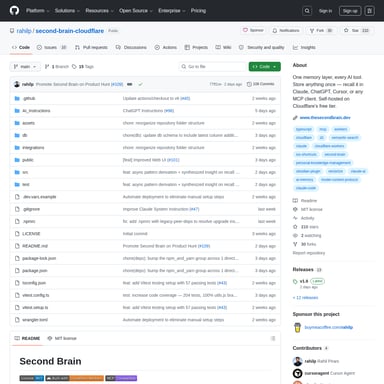Open the Platform dropdown menu

tap(38, 11)
